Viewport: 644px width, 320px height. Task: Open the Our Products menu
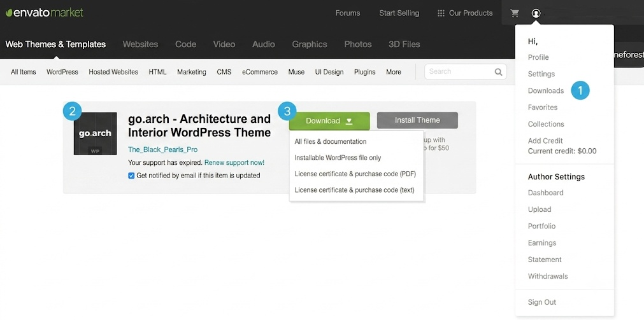click(471, 13)
